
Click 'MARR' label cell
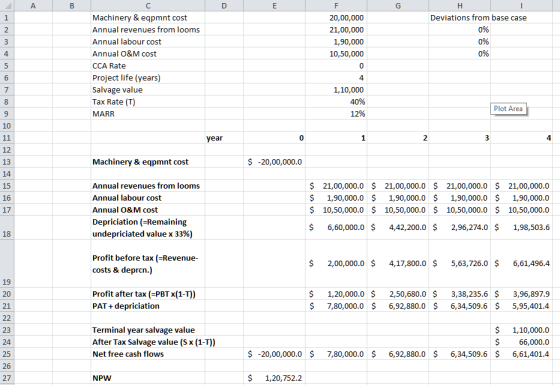pos(148,114)
